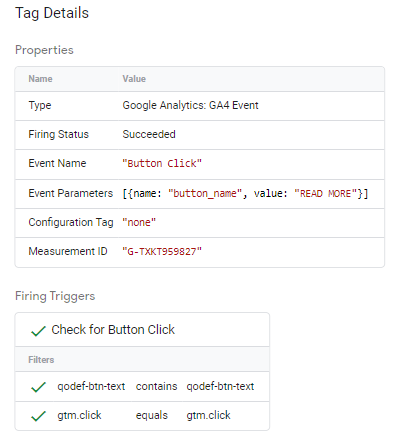
Task: Click the equals operator text
Action: [x=152, y=416]
